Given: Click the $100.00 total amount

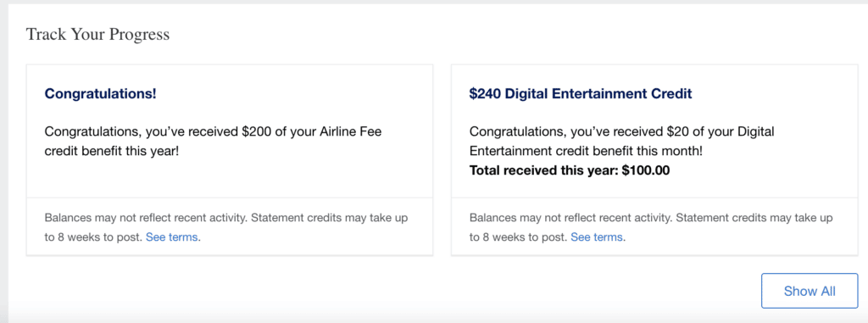Looking at the screenshot, I should (x=645, y=170).
